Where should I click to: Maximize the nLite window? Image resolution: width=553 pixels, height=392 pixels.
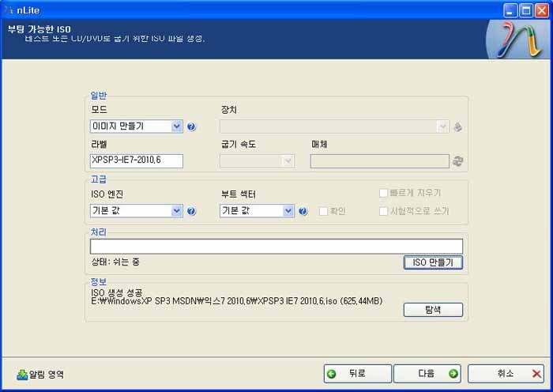click(526, 10)
